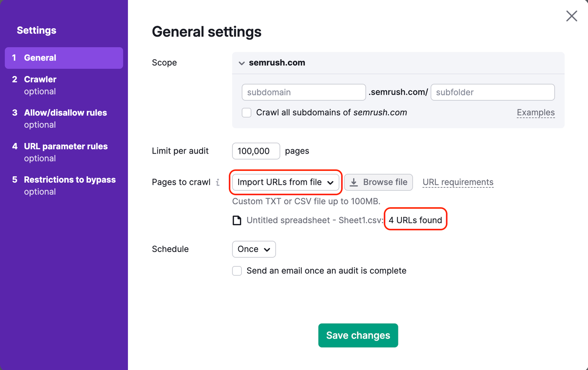Edit the limit per audit pages value
588x370 pixels.
[x=256, y=151]
